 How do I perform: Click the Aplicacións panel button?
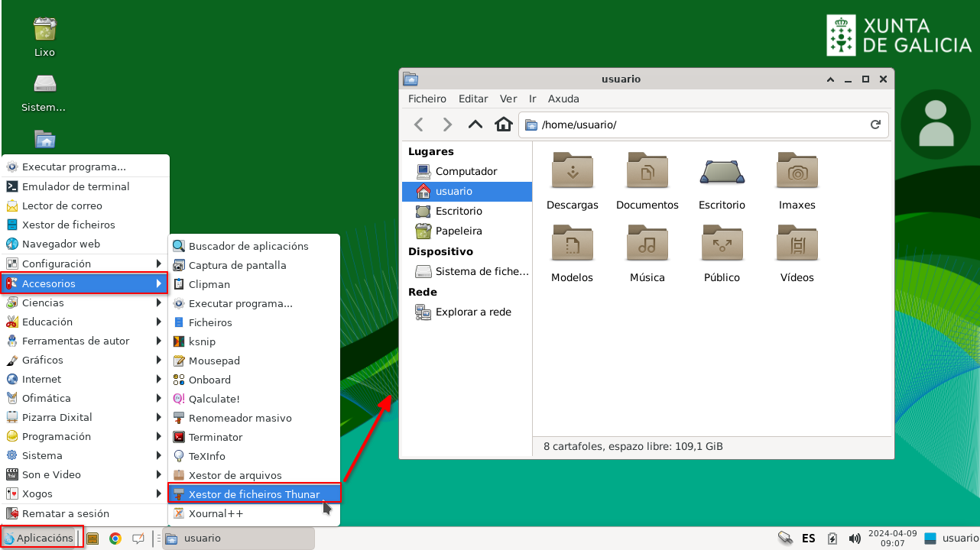38,538
